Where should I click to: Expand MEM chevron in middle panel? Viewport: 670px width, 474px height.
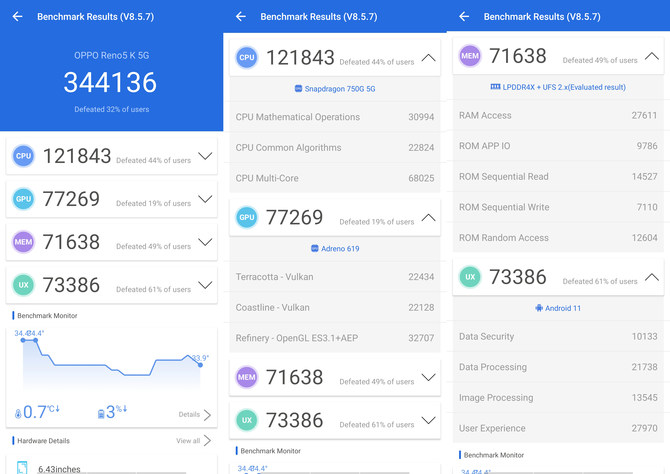pos(429,377)
